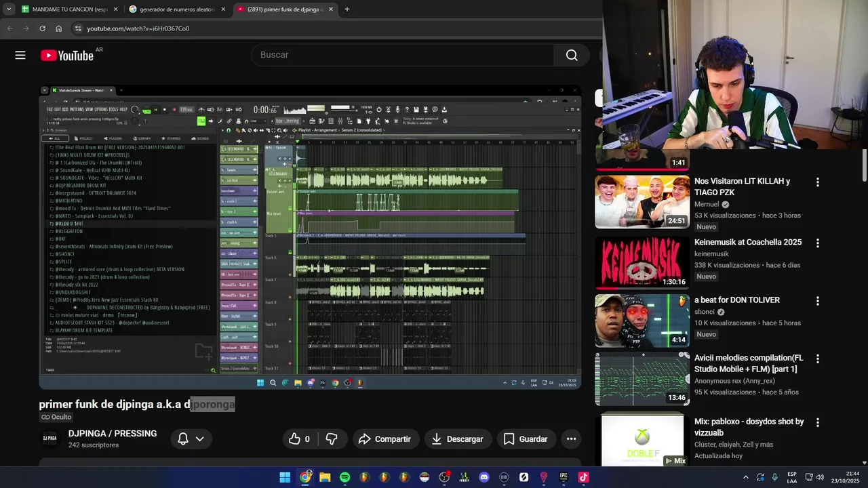Like the video with thumbs up
The width and height of the screenshot is (868, 488).
299,439
